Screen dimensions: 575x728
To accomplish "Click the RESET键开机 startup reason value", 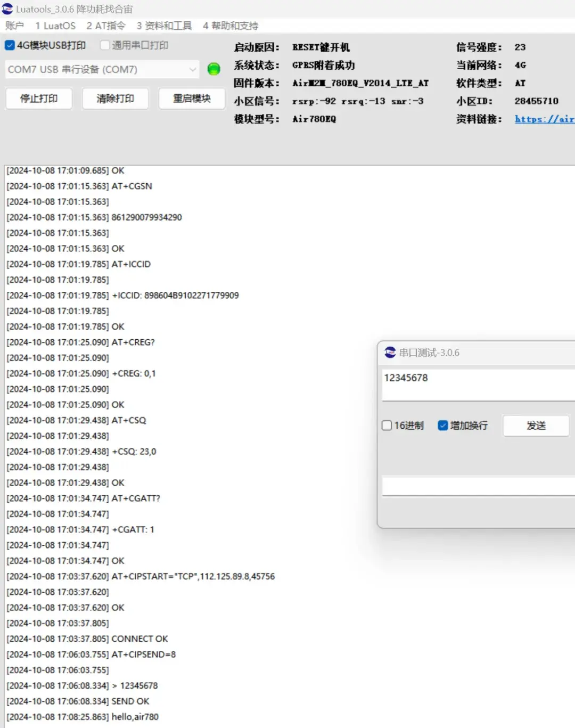I will click(321, 47).
